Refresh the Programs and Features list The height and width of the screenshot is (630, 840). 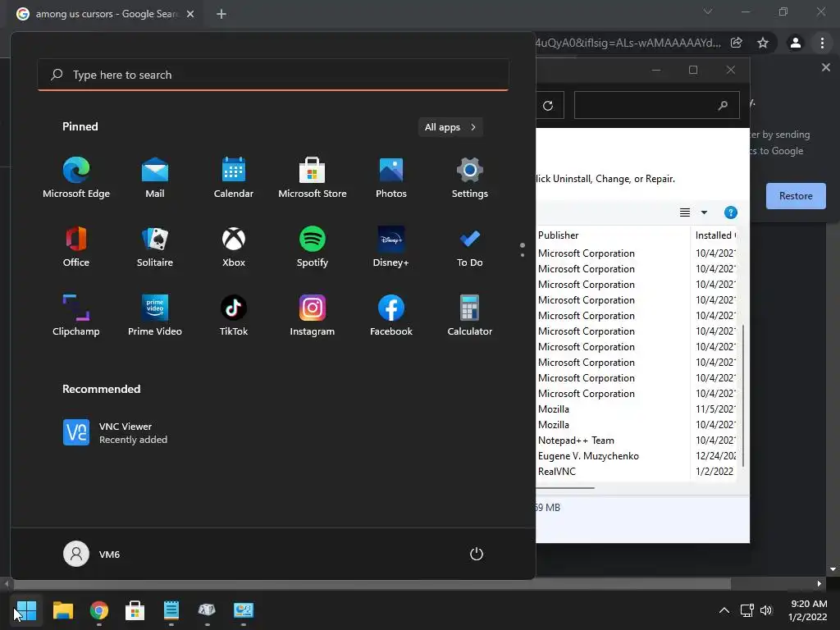[x=548, y=106]
